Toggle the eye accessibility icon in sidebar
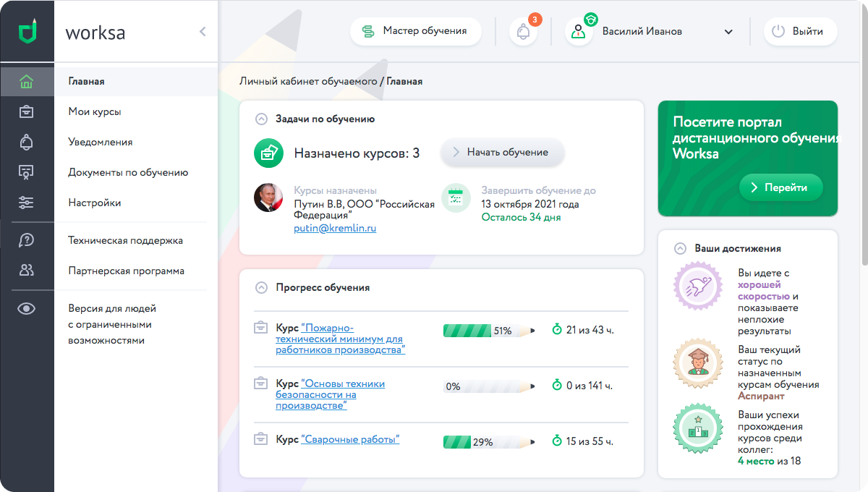The height and width of the screenshot is (492, 868). coord(27,309)
